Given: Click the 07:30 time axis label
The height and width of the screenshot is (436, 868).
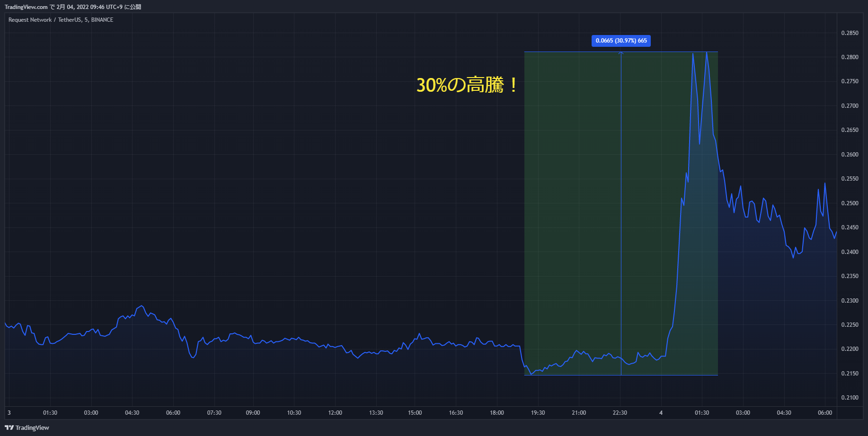Looking at the screenshot, I should tap(214, 413).
